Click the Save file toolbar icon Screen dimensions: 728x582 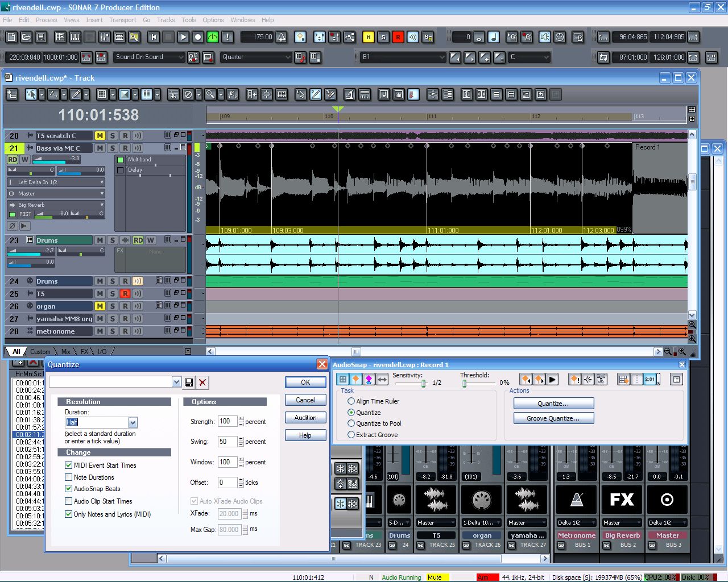[41, 37]
